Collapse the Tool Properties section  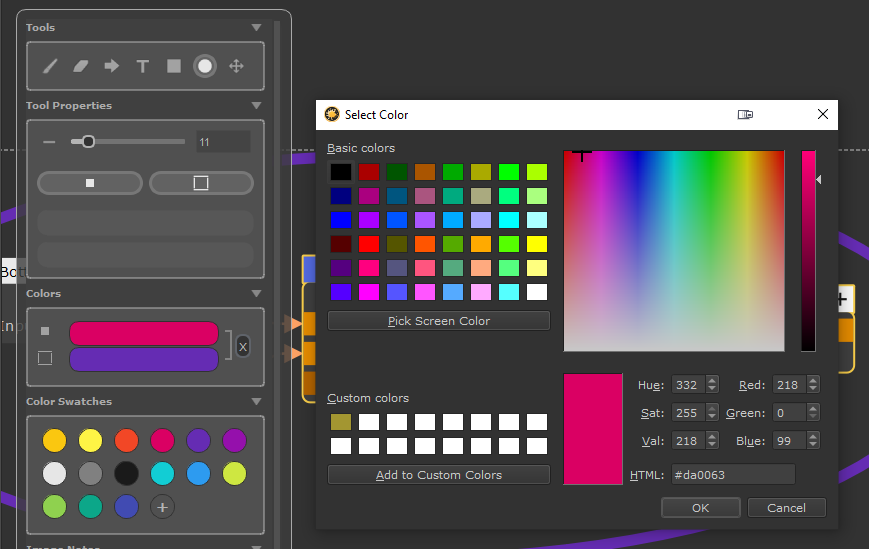pos(256,106)
